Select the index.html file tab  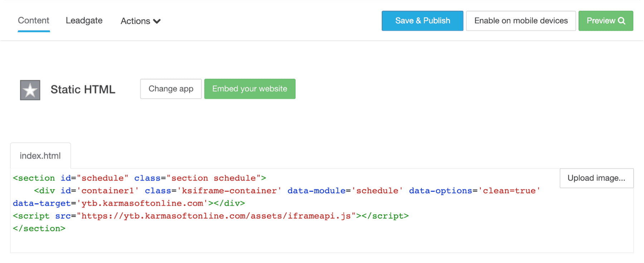40,156
